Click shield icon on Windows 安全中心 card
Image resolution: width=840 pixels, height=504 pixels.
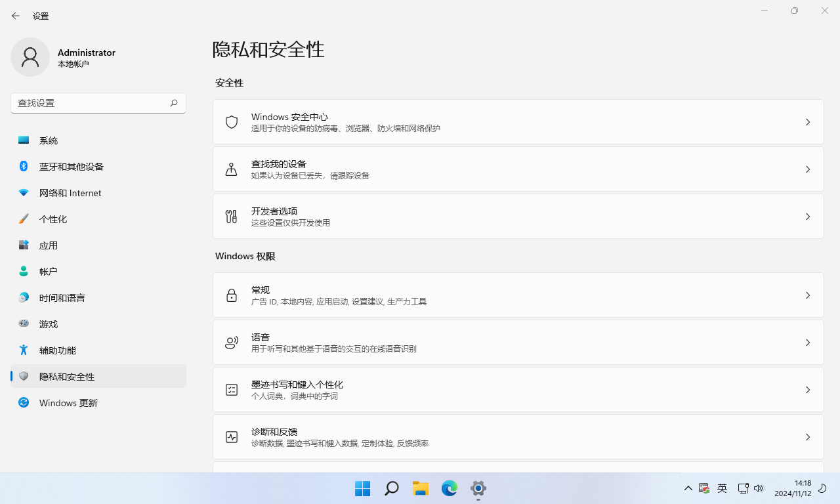click(x=232, y=122)
